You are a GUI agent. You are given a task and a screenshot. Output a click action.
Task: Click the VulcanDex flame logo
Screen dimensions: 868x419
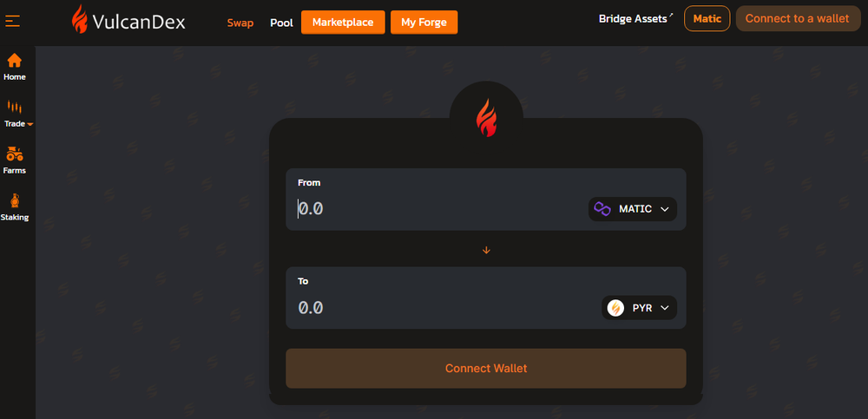[80, 19]
